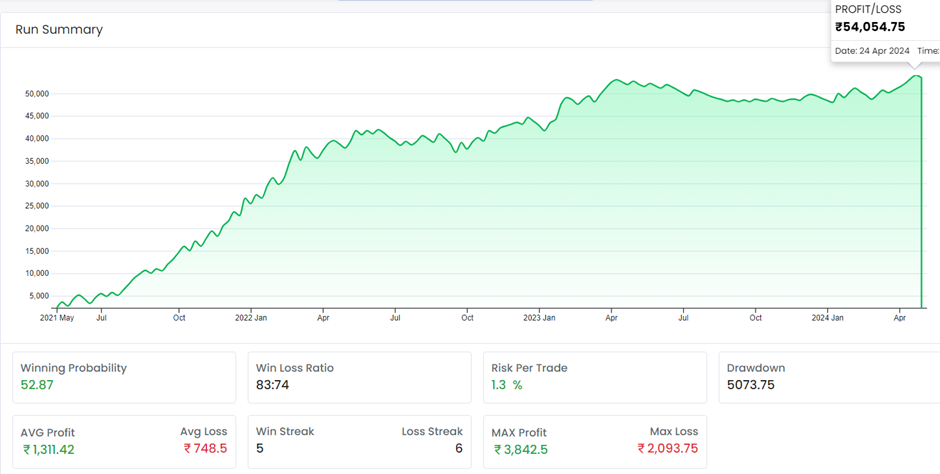Image resolution: width=940 pixels, height=474 pixels.
Task: Click the MAX Profit label
Action: tap(519, 433)
